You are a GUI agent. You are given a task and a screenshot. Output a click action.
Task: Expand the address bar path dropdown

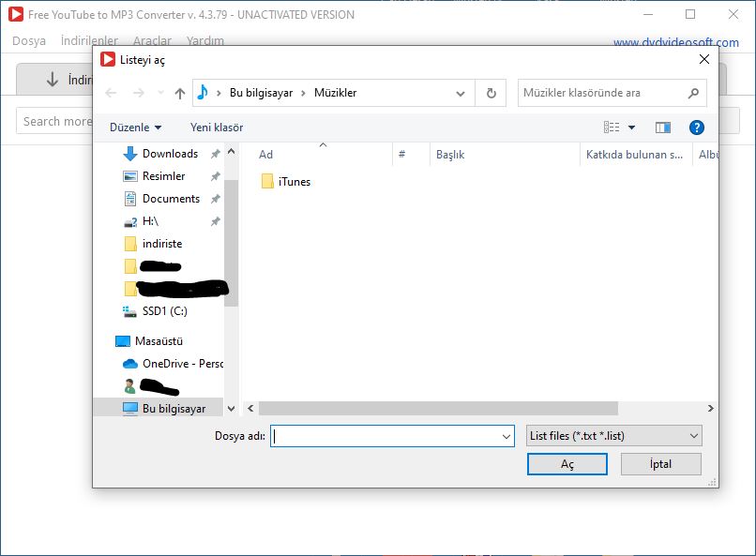461,94
